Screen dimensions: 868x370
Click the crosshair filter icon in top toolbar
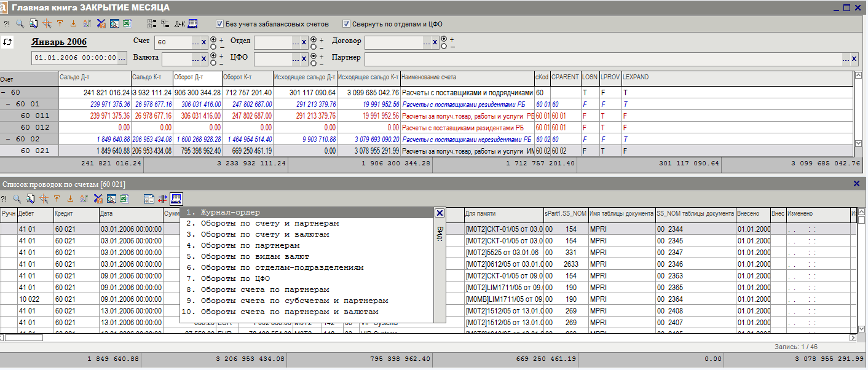pos(47,24)
